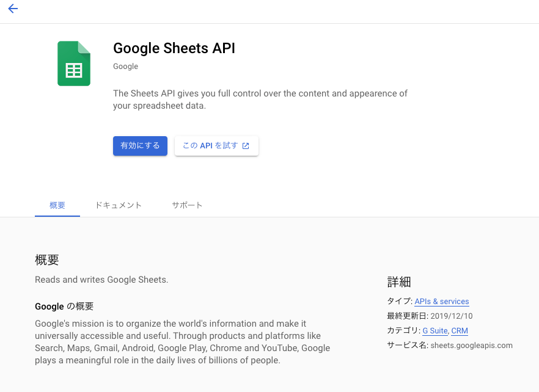Image resolution: width=539 pixels, height=392 pixels.
Task: Open the この API を試す button label
Action: (x=210, y=146)
